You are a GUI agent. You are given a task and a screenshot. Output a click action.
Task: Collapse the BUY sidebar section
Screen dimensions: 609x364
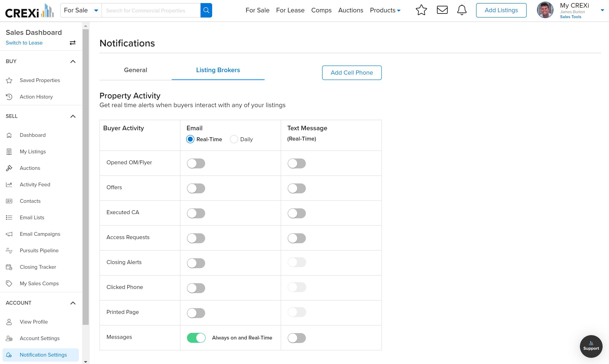pos(73,61)
